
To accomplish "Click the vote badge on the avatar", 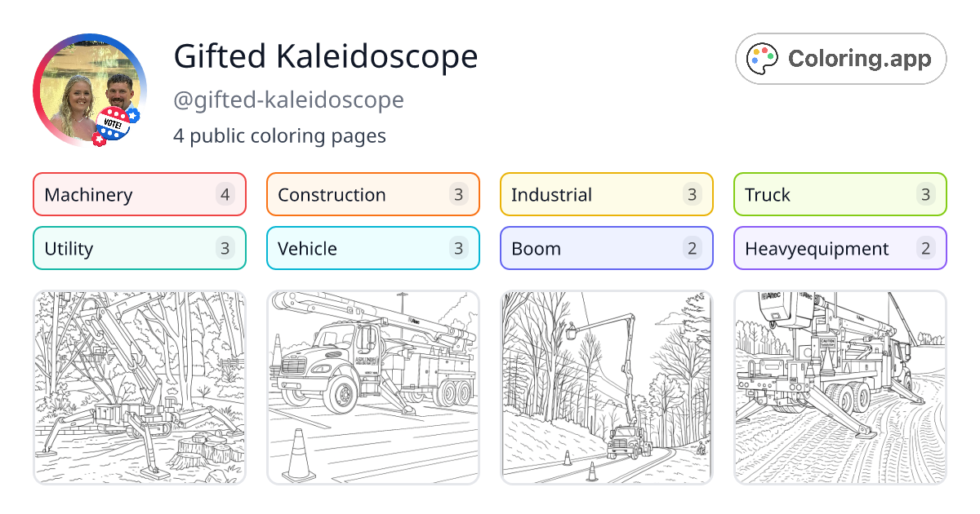I will (x=113, y=122).
